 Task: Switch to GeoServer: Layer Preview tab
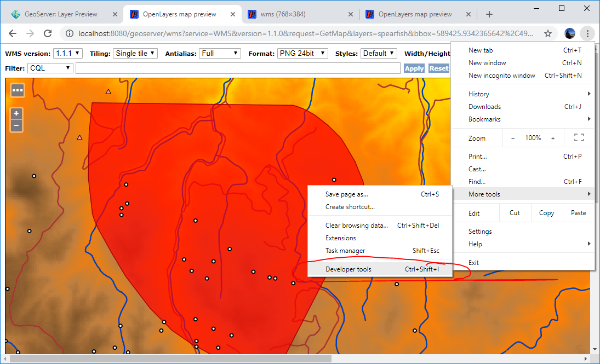click(61, 14)
